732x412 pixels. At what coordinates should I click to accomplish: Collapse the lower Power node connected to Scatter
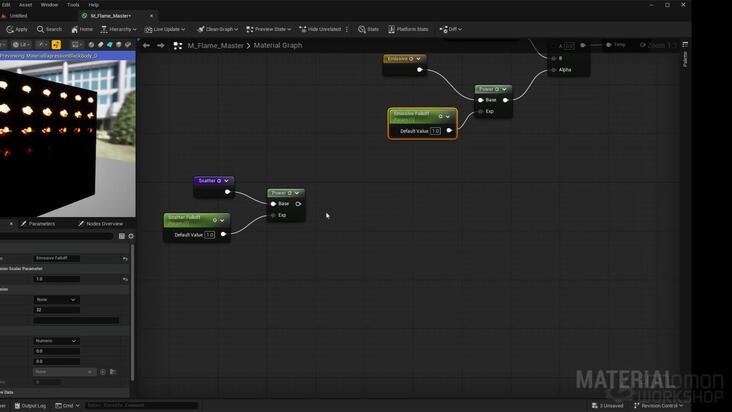[297, 193]
